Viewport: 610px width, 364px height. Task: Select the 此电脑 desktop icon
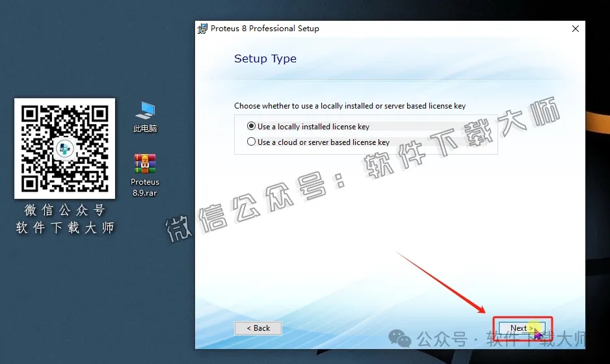click(145, 116)
